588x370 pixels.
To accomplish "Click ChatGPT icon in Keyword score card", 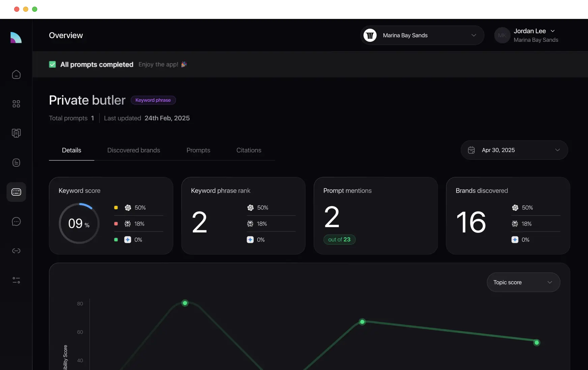I will (x=128, y=208).
